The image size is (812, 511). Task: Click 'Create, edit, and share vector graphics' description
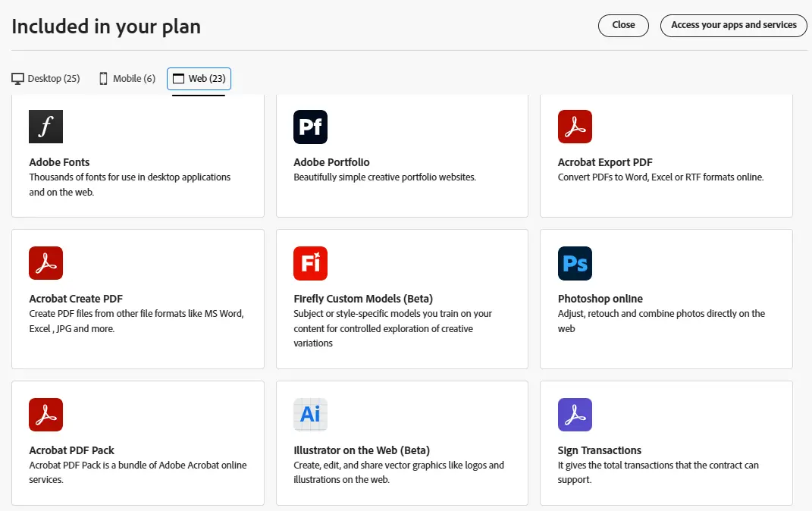click(x=399, y=472)
